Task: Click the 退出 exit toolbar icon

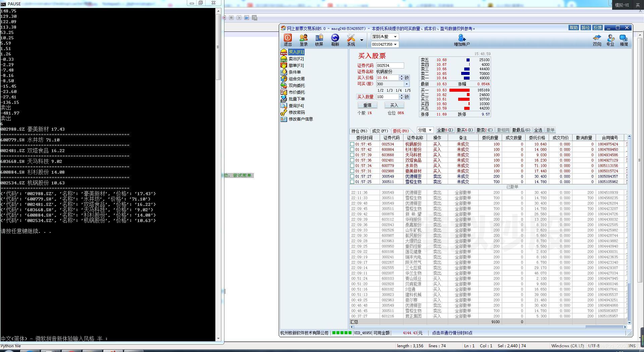Action: point(288,40)
